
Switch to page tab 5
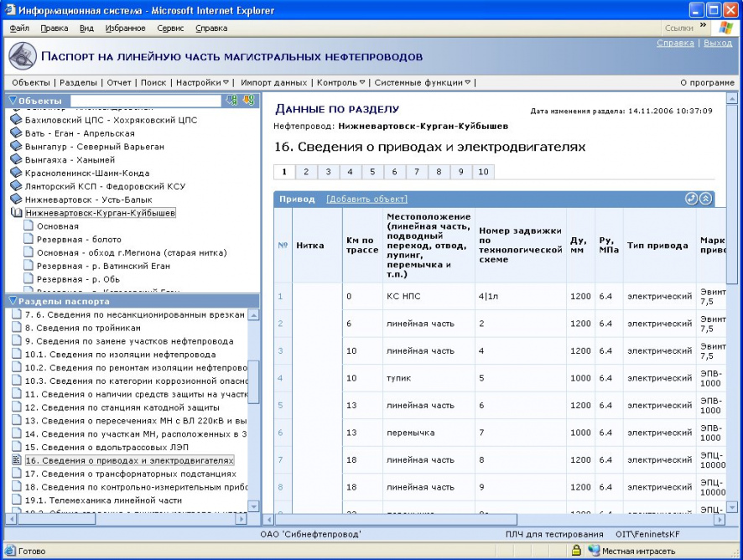(372, 172)
